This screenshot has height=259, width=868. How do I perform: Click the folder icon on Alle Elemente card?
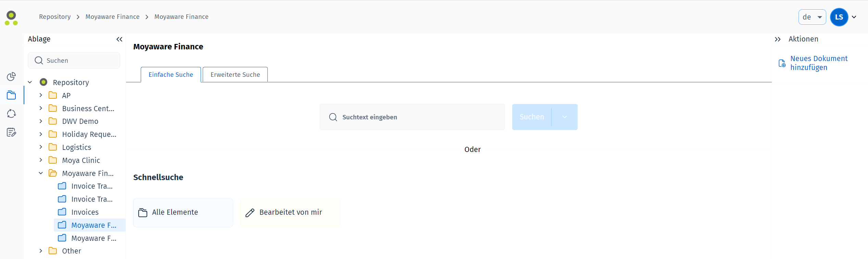click(x=143, y=213)
